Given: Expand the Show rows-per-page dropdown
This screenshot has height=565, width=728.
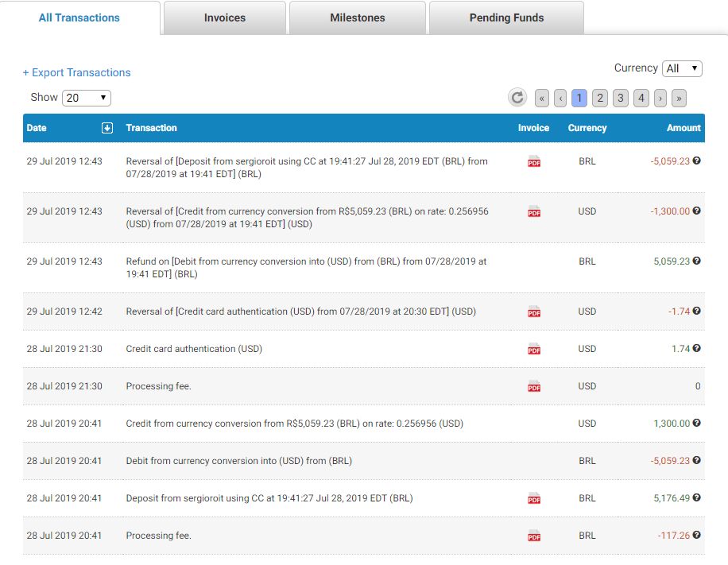Looking at the screenshot, I should click(87, 98).
